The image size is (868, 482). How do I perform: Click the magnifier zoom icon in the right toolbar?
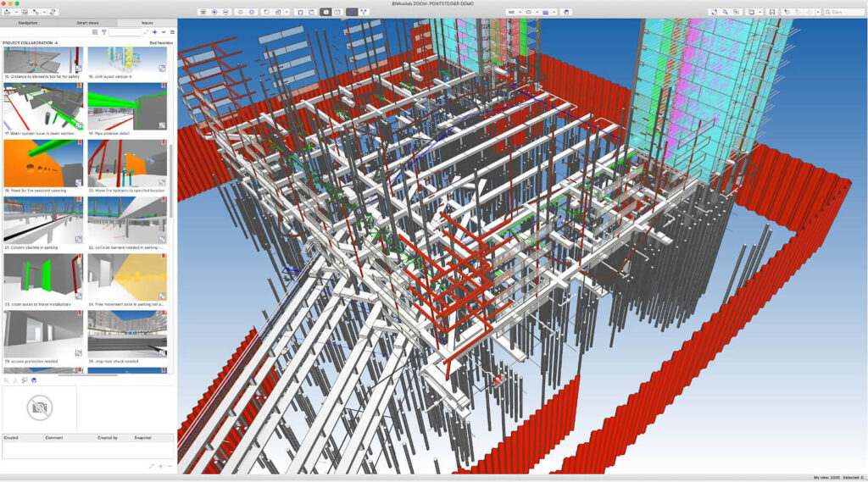[725, 12]
